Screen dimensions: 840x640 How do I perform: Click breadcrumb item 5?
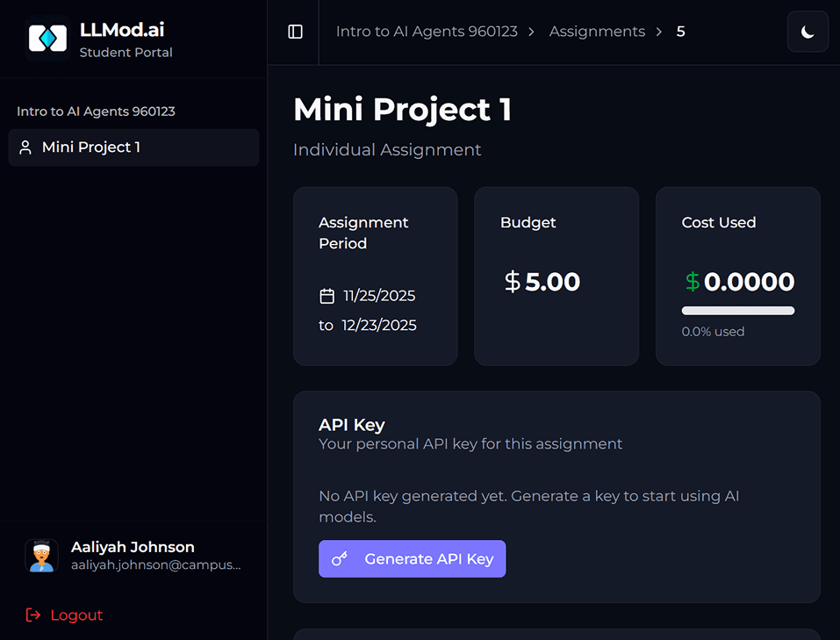click(680, 31)
